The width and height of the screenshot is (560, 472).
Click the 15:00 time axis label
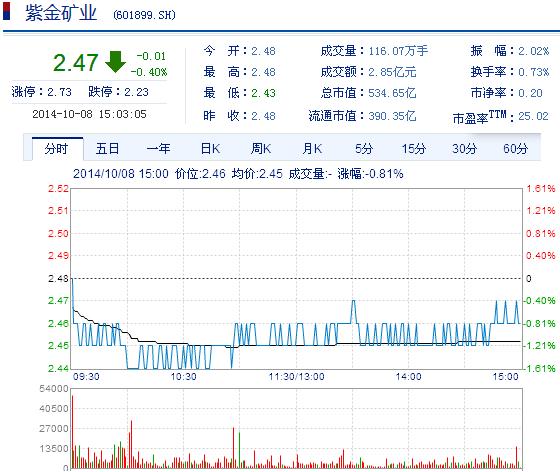[x=506, y=377]
